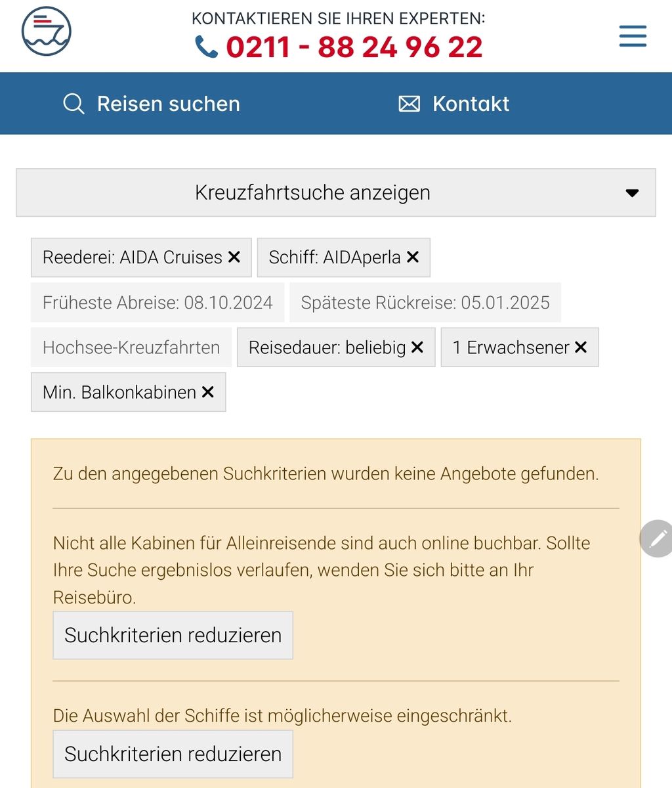Image resolution: width=672 pixels, height=788 pixels.
Task: Click 'Kontaktieren Sie Ihren Experten' heading
Action: [x=339, y=18]
